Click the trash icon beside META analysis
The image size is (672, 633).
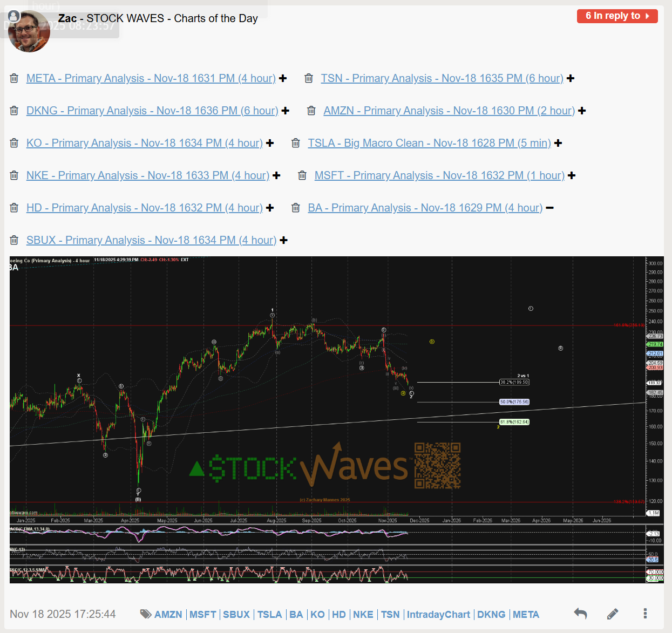click(x=15, y=78)
